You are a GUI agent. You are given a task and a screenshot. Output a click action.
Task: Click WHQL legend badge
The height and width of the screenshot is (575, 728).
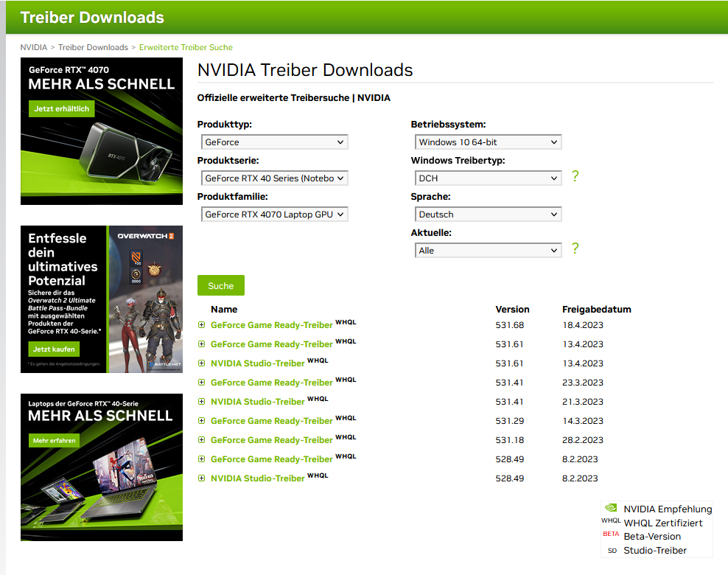[611, 520]
